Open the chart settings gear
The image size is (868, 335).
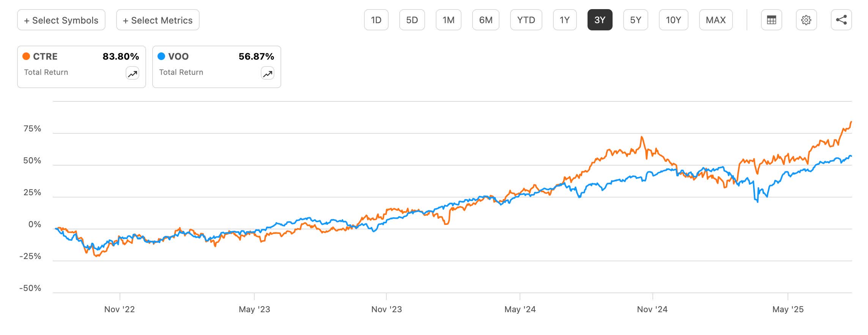click(x=807, y=20)
